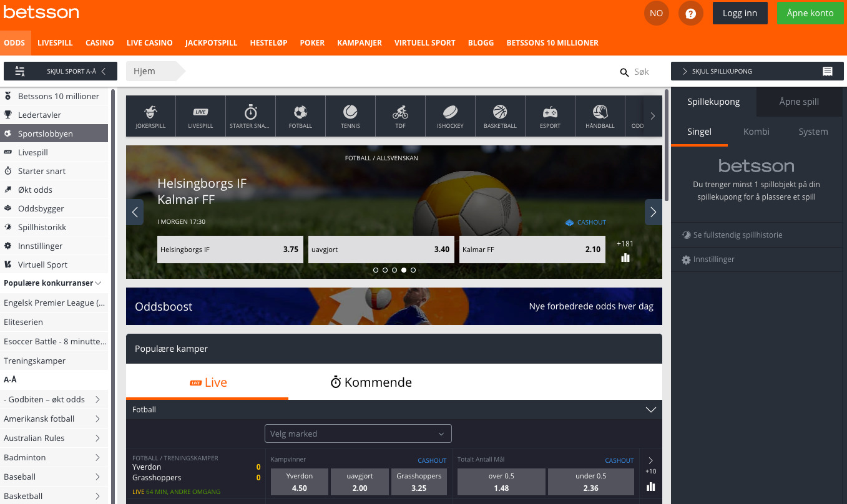
Task: Open the NO language selector
Action: pos(656,13)
